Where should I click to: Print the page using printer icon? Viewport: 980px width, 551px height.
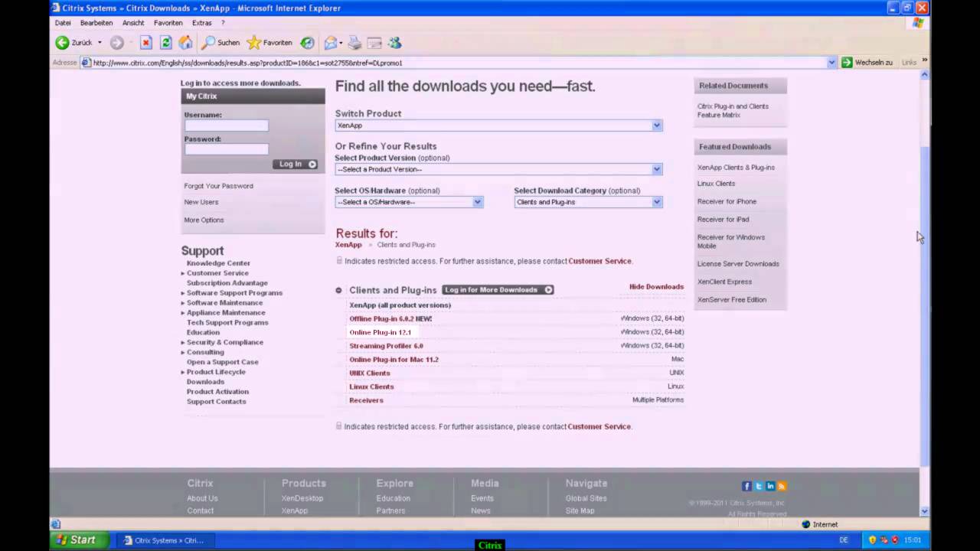(354, 43)
